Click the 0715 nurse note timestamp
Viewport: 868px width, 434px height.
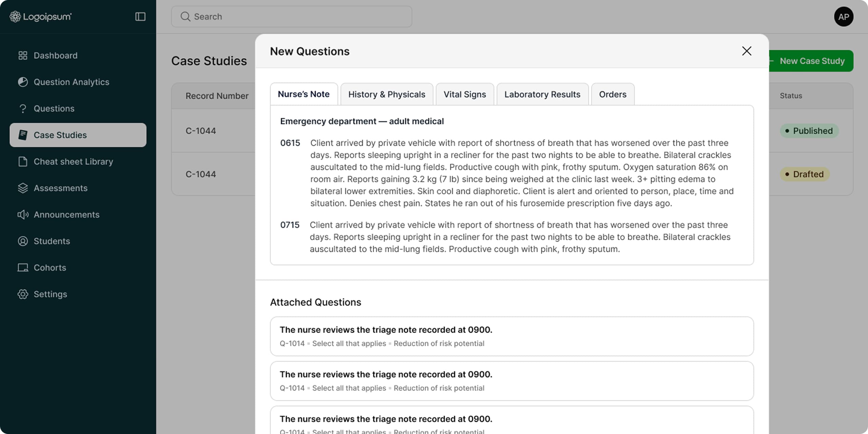290,225
